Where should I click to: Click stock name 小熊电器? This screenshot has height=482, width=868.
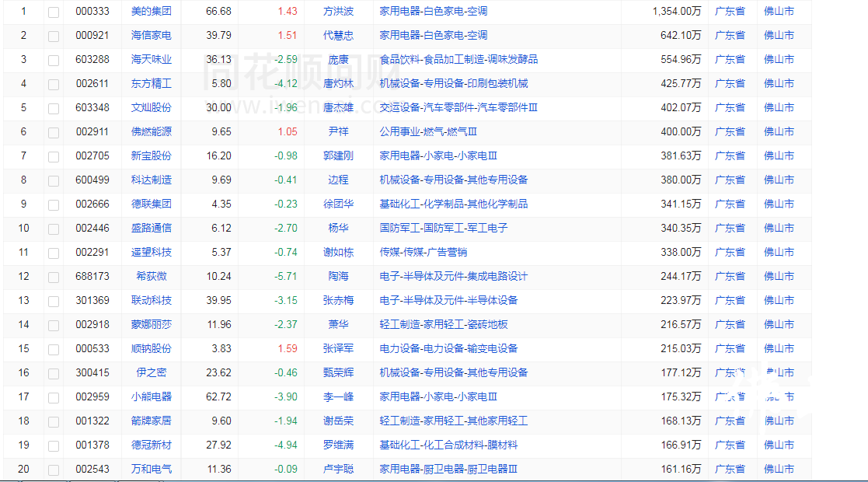(x=151, y=396)
